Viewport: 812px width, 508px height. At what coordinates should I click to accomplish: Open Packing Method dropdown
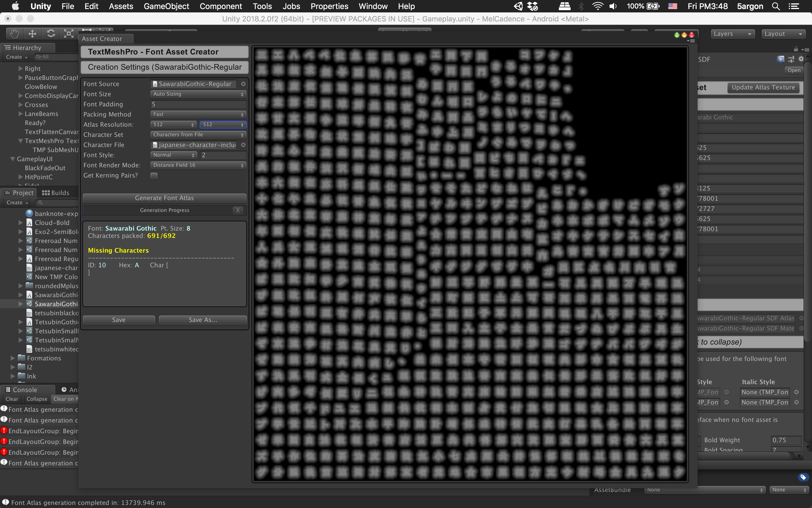(198, 114)
